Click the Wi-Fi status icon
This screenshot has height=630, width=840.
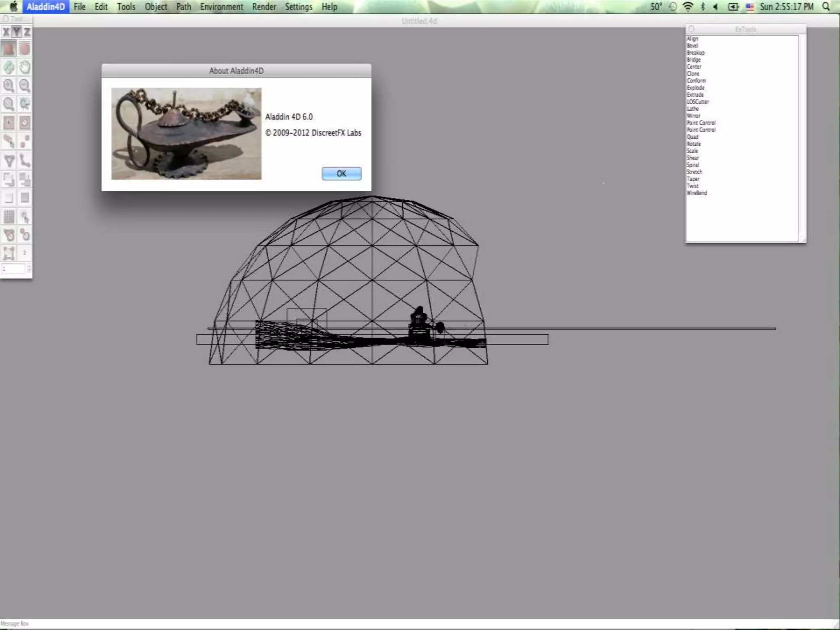[x=688, y=7]
